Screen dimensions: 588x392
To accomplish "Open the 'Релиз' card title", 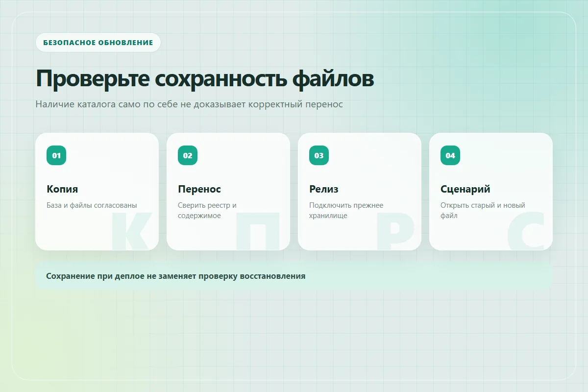I will pyautogui.click(x=324, y=189).
